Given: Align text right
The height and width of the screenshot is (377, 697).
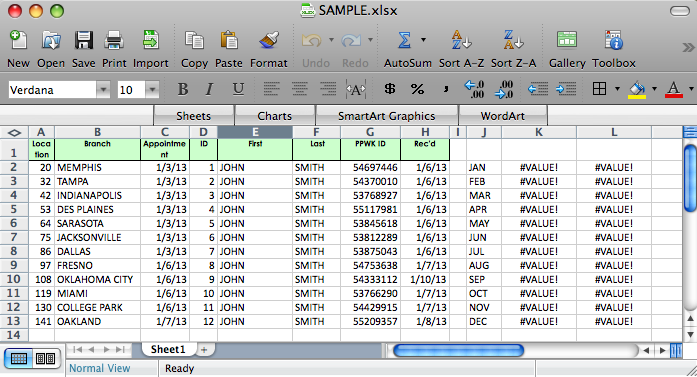Looking at the screenshot, I should point(328,89).
